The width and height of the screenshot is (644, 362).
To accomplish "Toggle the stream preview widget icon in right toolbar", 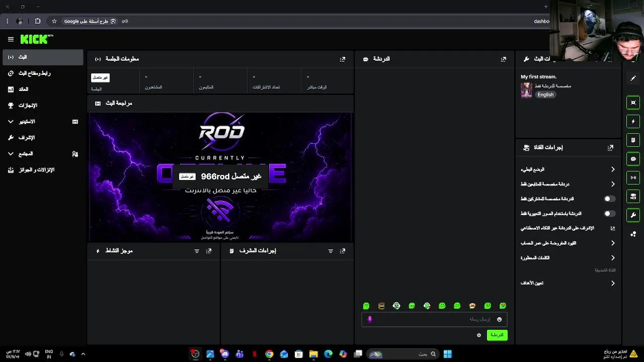I will [x=633, y=103].
